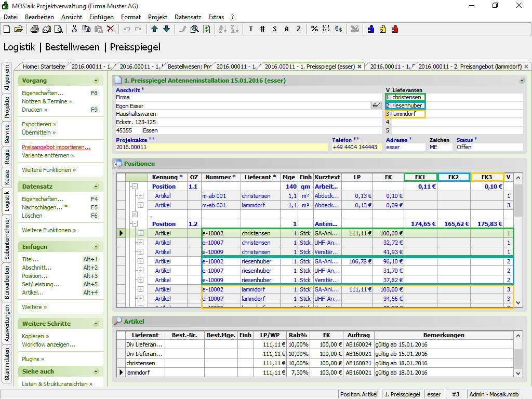Click the New document icon in toolbar
This screenshot has width=532, height=399.
pos(7,29)
